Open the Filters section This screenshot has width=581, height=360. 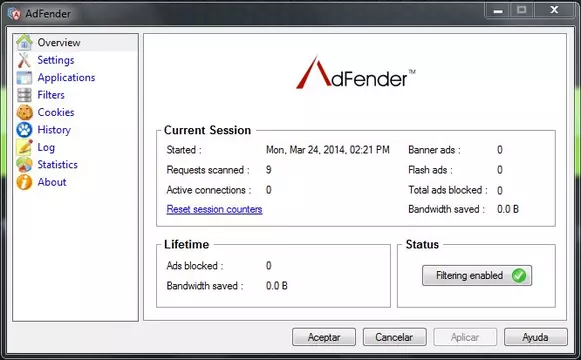51,95
